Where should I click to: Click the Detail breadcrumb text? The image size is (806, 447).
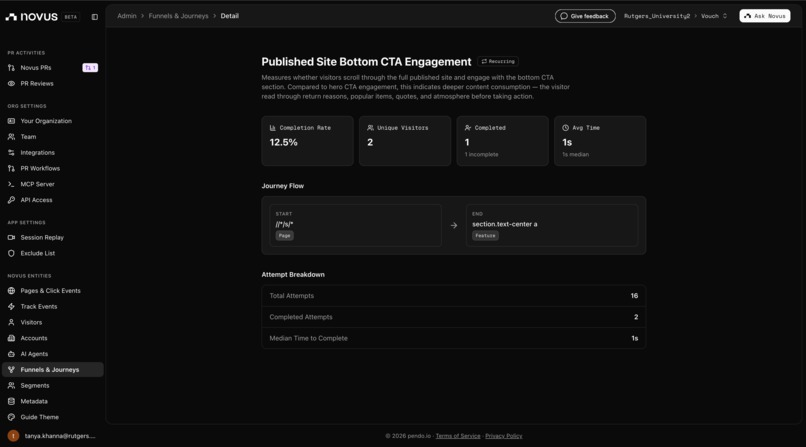click(x=230, y=16)
